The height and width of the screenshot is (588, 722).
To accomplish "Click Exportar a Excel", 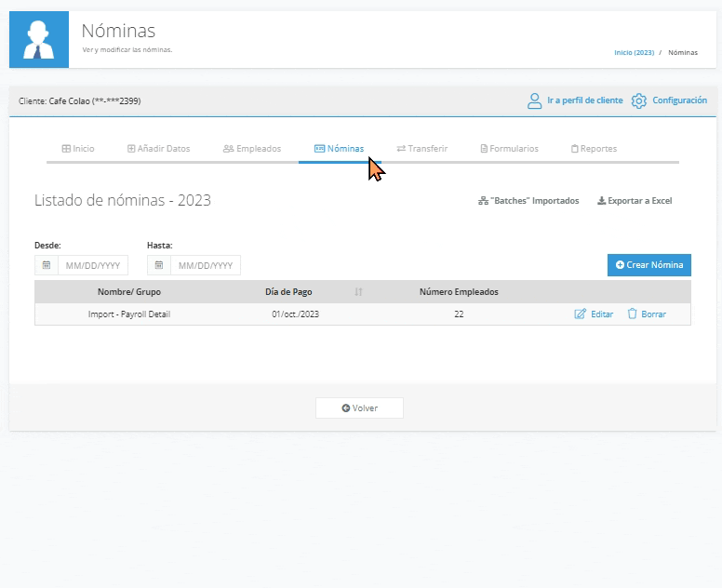I will pos(635,201).
